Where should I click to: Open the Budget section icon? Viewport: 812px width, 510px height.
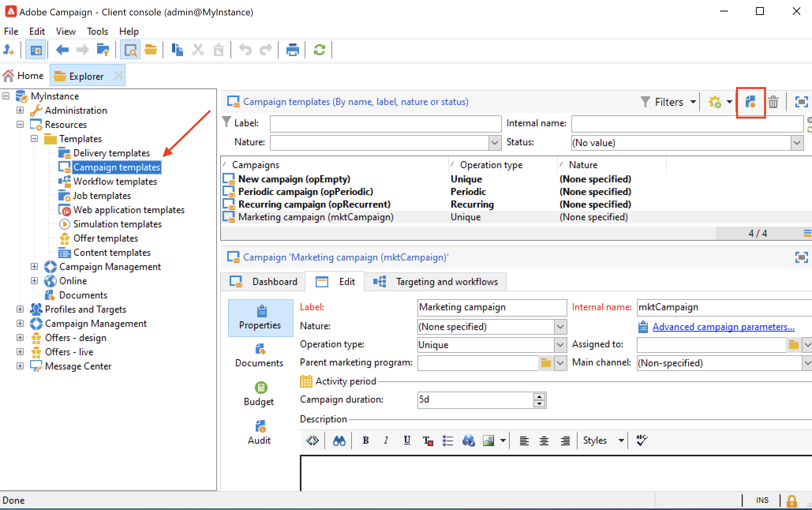coord(260,388)
